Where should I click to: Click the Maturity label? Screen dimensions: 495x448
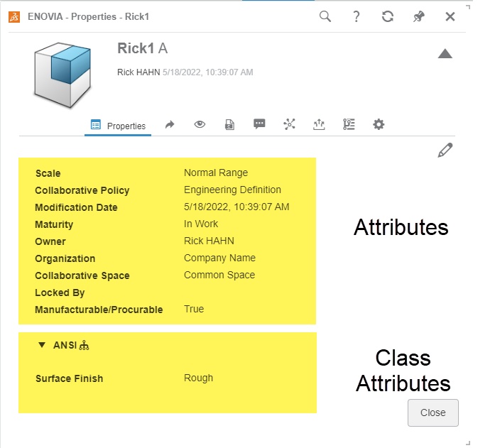coord(54,224)
